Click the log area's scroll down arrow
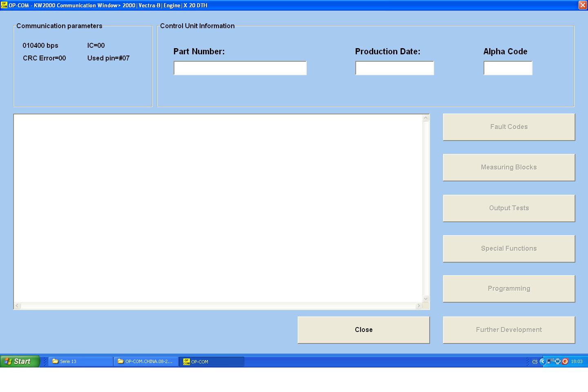 pyautogui.click(x=425, y=298)
